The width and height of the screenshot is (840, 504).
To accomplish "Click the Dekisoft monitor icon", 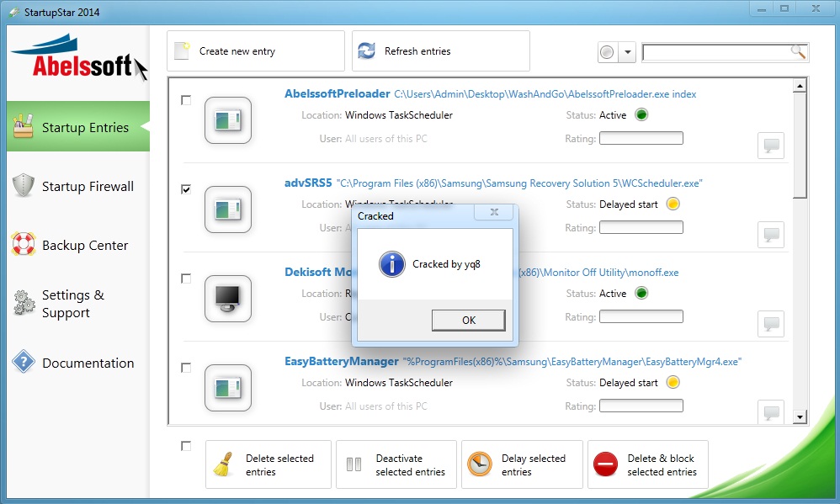I will (x=228, y=299).
